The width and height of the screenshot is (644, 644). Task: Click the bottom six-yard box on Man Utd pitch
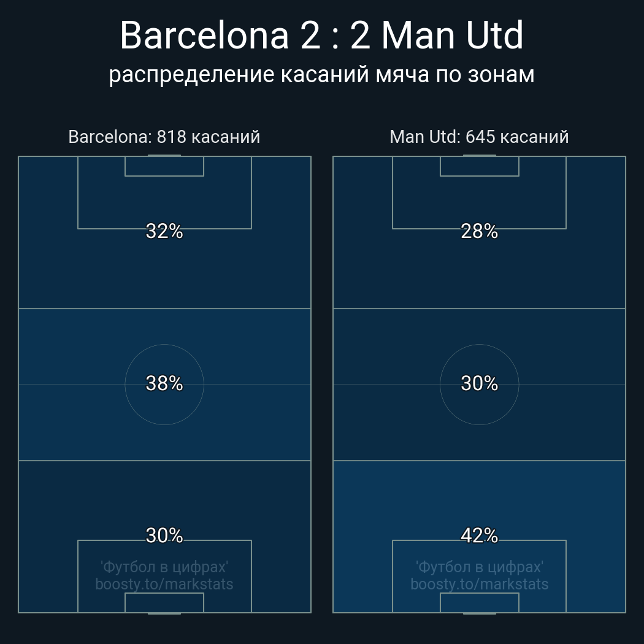[479, 603]
